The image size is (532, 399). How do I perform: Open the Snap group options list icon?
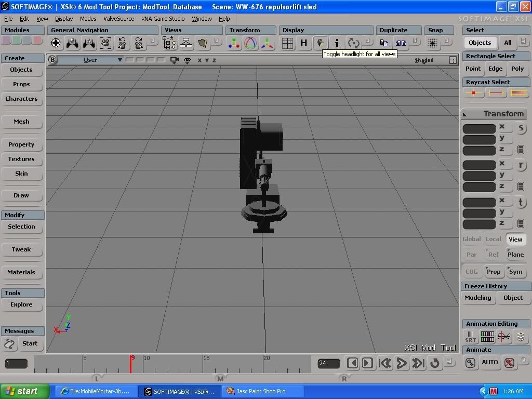pos(447,41)
